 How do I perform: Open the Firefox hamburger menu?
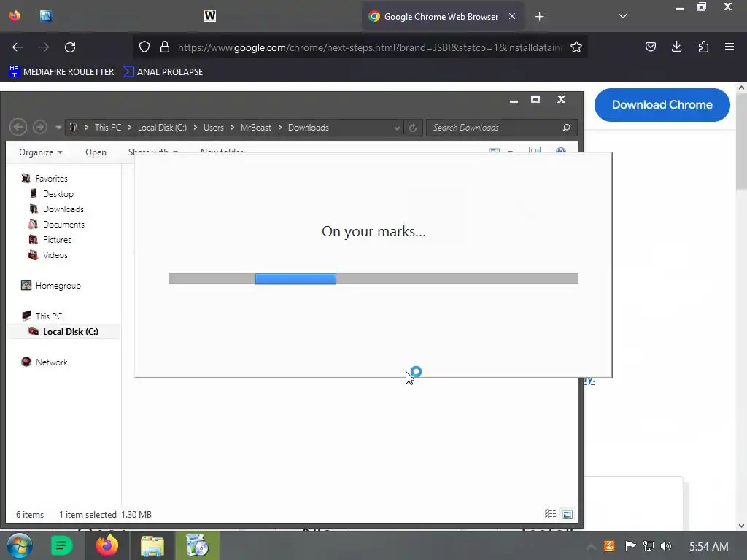(729, 47)
